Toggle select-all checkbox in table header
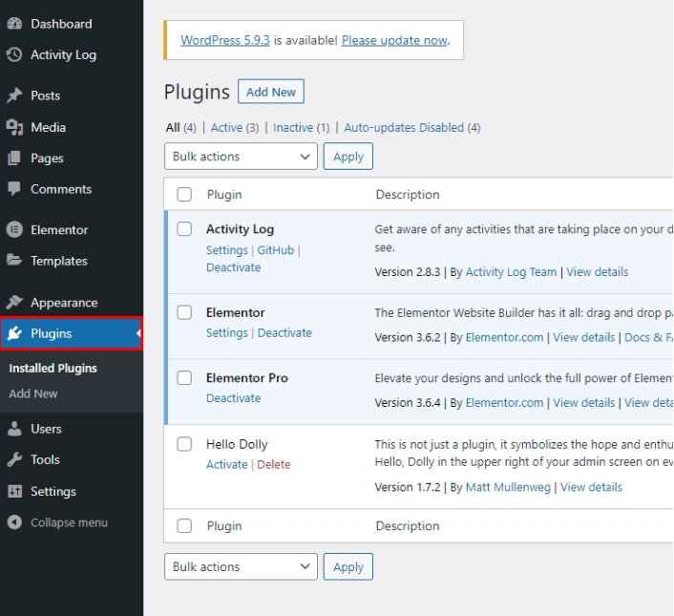The image size is (674, 616). coord(184,194)
